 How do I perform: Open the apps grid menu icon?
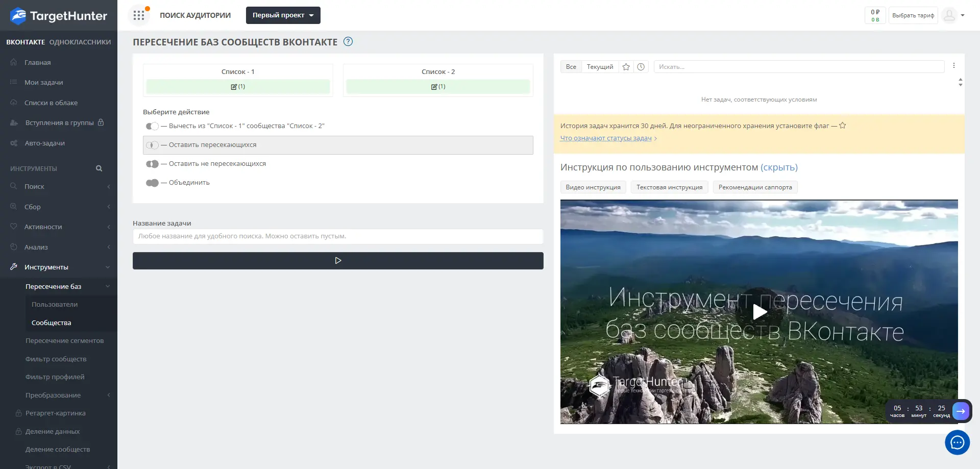coord(139,15)
